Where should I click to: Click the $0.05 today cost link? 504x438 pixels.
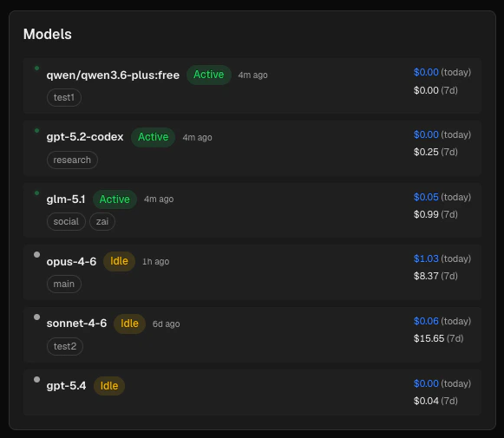426,197
